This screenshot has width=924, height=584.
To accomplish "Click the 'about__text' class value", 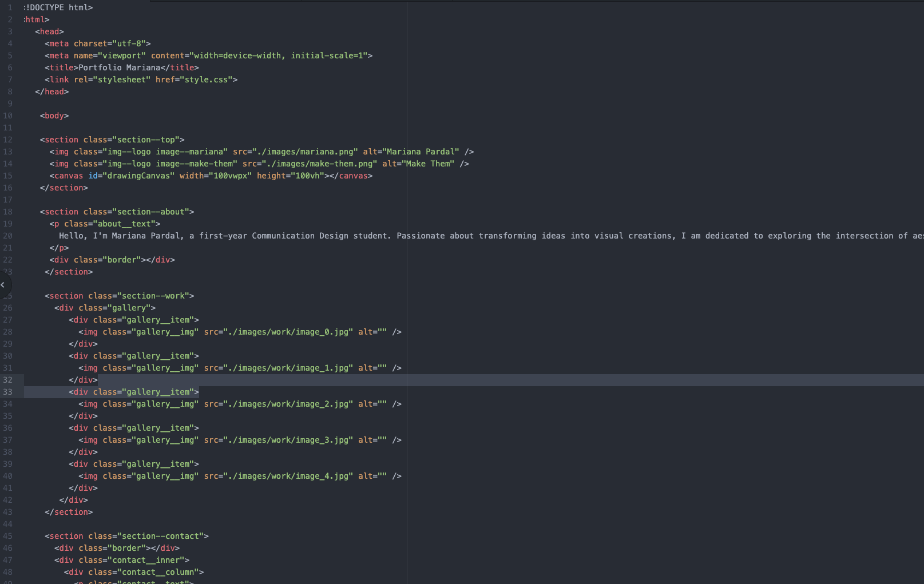I will (124, 224).
